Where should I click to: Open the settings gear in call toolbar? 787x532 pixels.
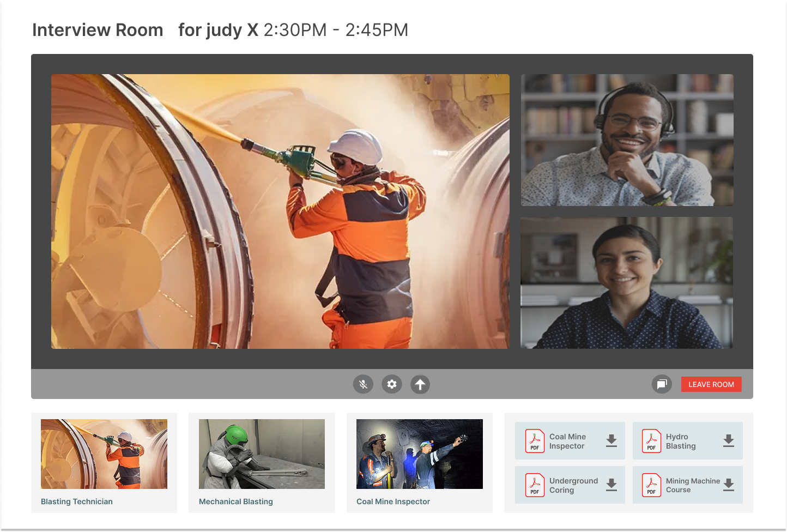(392, 384)
